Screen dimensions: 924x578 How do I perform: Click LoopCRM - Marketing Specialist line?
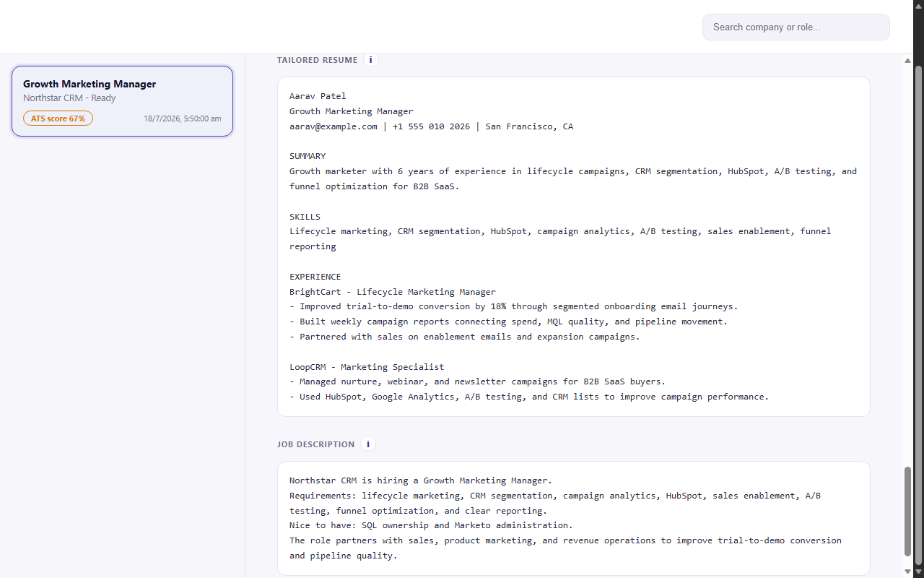[367, 367]
